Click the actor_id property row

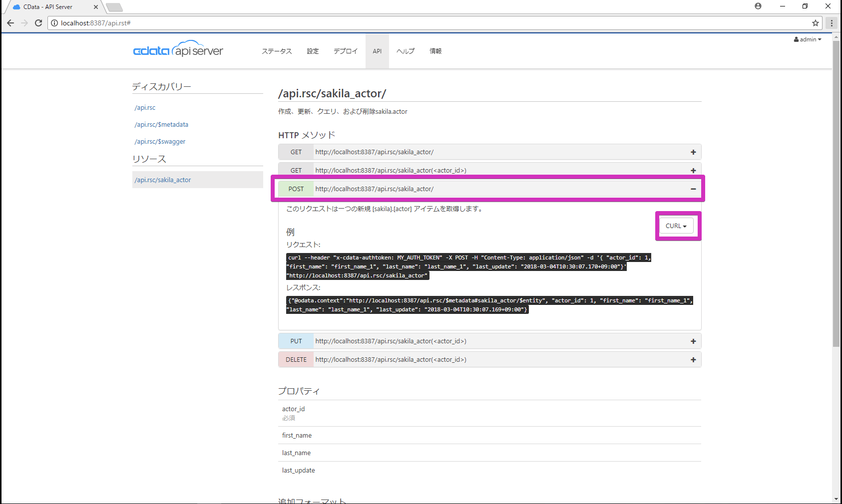[489, 413]
